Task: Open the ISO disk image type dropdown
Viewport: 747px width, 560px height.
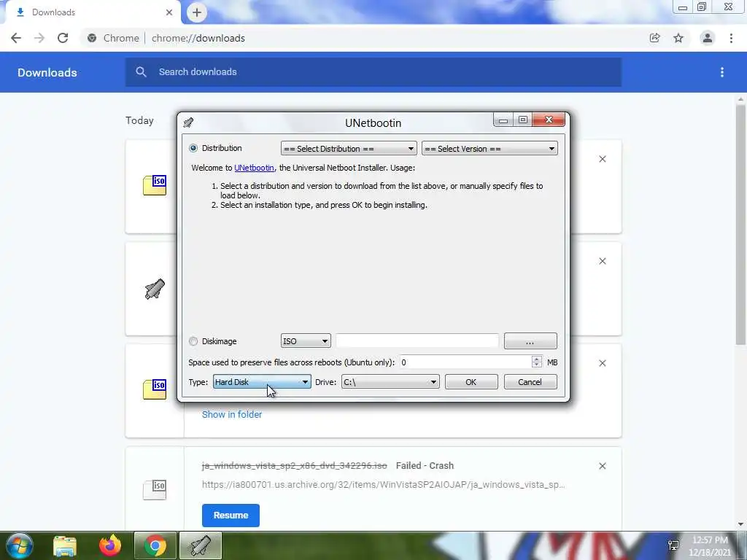Action: click(306, 341)
